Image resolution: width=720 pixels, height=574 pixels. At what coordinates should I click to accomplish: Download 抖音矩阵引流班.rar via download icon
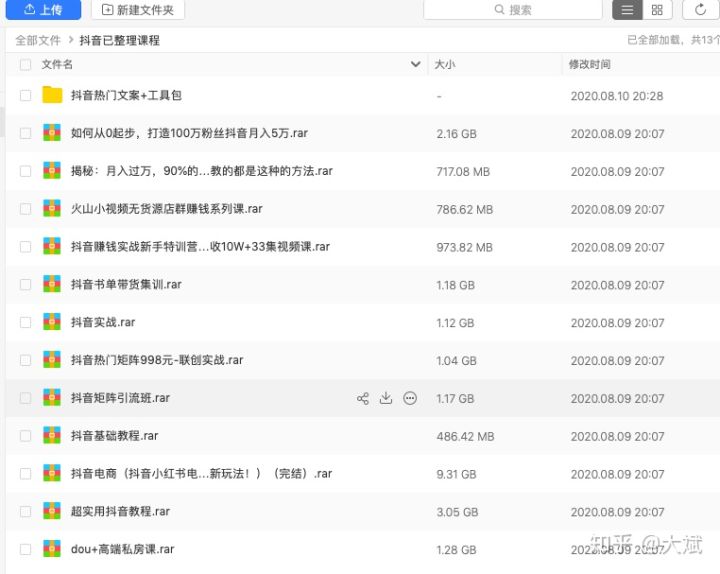[x=386, y=398]
